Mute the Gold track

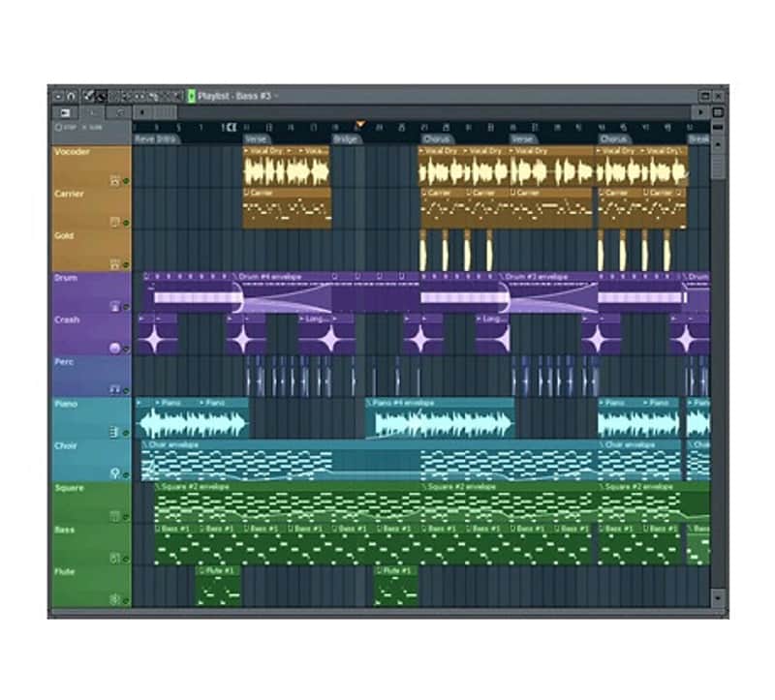click(126, 265)
